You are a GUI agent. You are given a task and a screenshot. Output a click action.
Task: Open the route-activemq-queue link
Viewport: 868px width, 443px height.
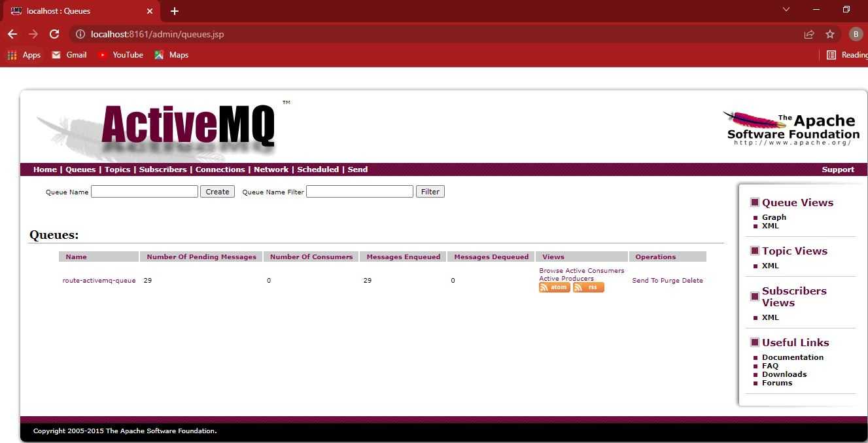click(x=99, y=281)
